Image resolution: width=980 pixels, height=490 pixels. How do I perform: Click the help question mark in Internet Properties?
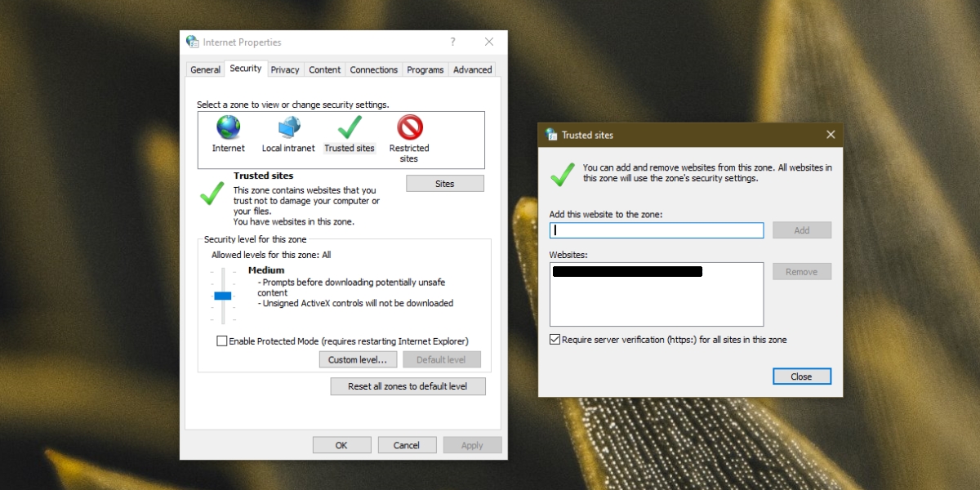(452, 42)
